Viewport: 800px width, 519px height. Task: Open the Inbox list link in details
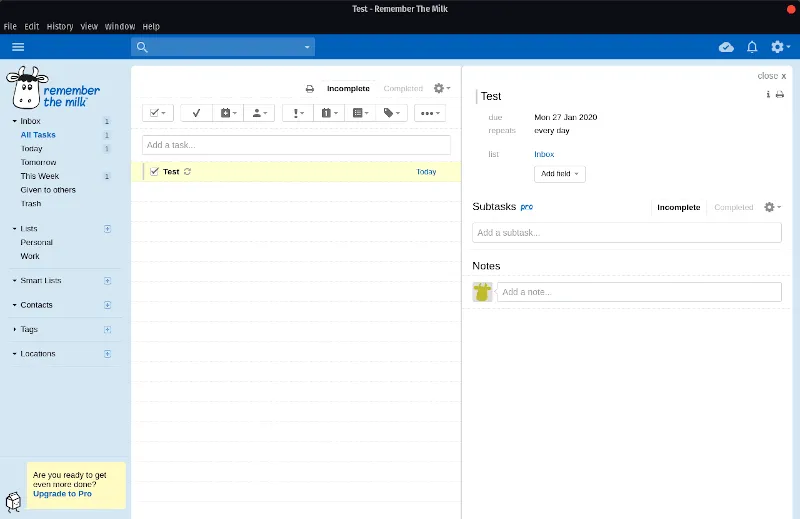(x=544, y=154)
